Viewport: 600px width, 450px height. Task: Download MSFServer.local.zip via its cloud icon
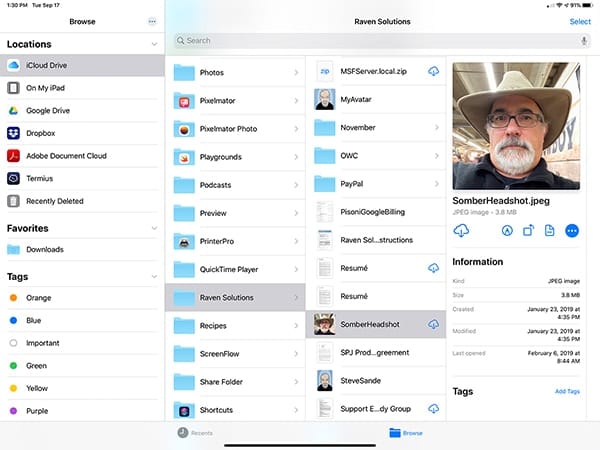[433, 71]
